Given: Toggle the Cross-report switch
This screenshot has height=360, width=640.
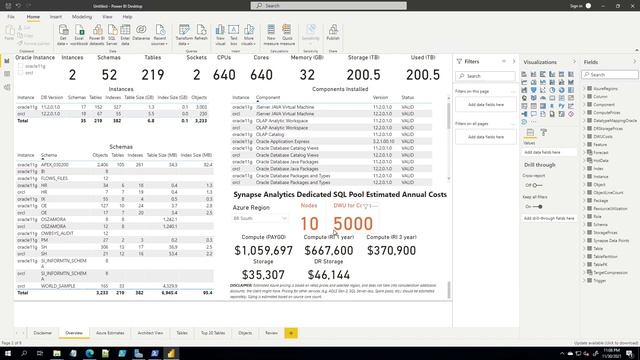Looking at the screenshot, I should [536, 185].
